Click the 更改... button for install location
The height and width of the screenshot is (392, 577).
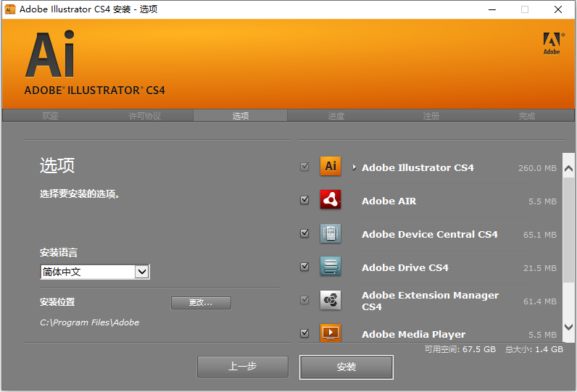(201, 303)
